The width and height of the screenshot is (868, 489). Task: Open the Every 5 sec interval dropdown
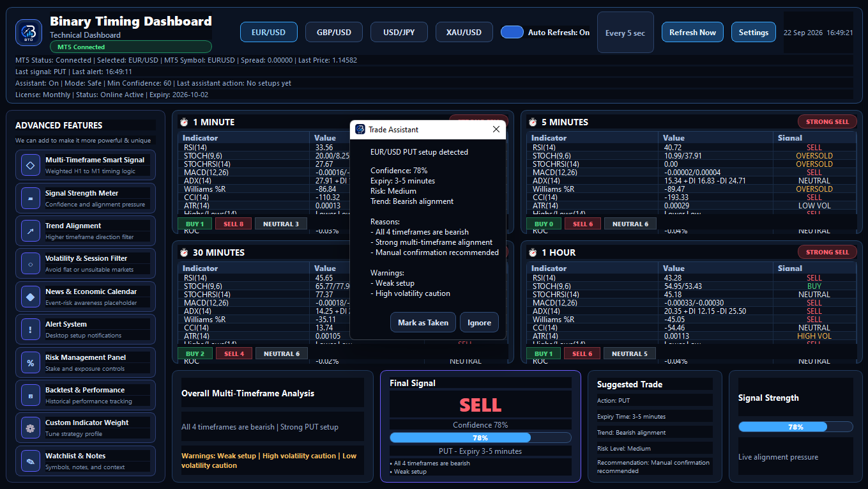point(625,33)
